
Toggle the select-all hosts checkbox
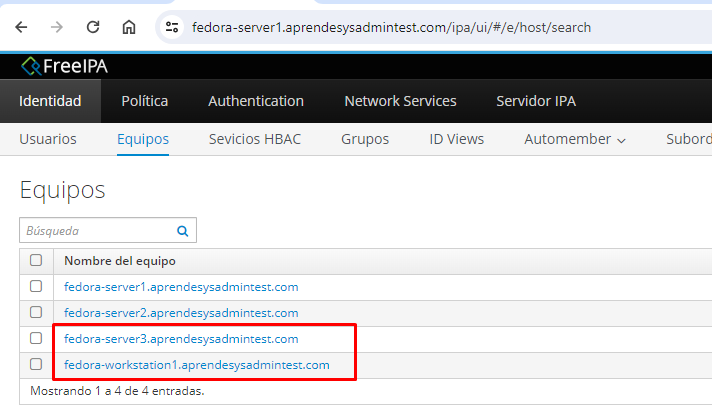coord(36,261)
